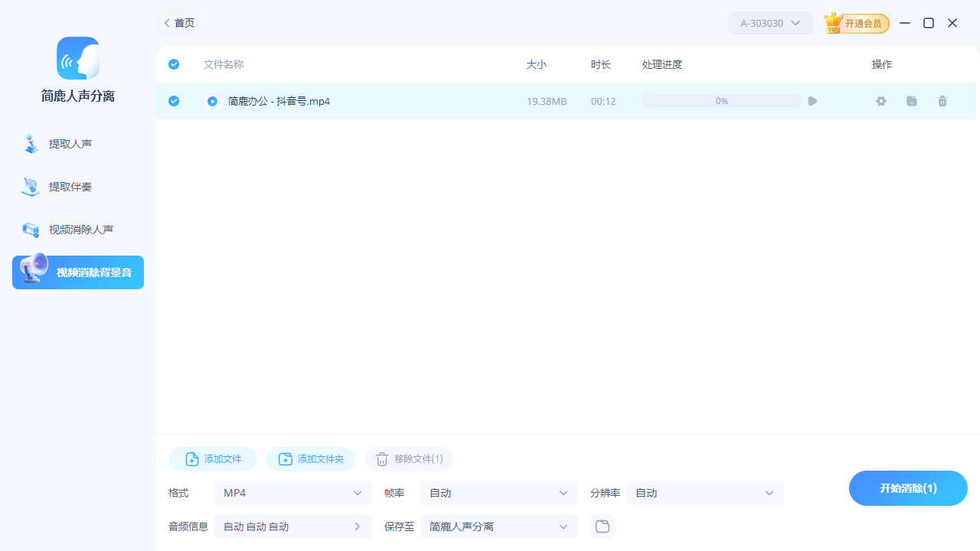Click the 0% progress bar
The height and width of the screenshot is (551, 980).
click(720, 100)
